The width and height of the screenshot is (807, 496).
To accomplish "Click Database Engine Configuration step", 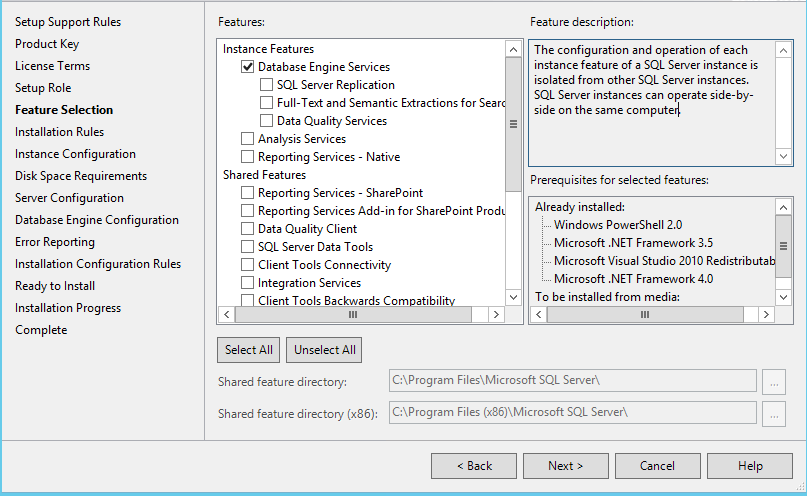I will coord(97,220).
